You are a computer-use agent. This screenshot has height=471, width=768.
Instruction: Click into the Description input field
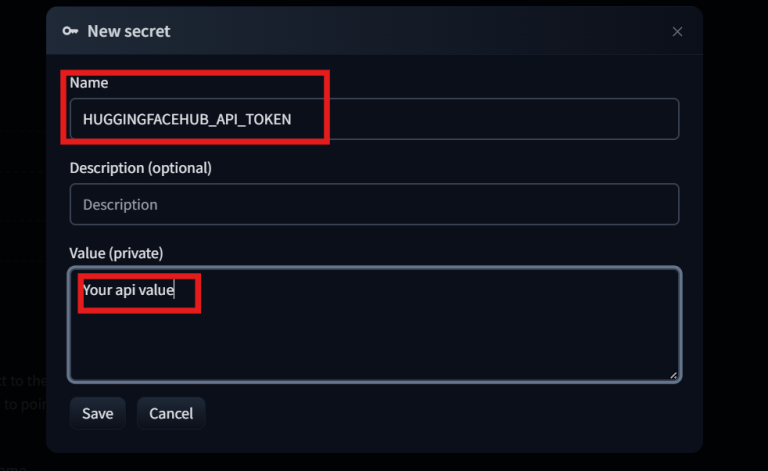(x=374, y=204)
